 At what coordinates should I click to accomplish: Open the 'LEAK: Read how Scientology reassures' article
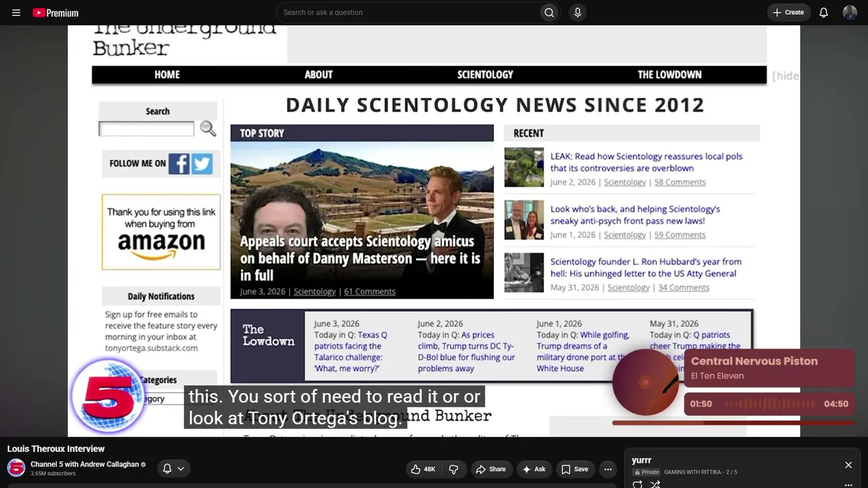click(646, 162)
